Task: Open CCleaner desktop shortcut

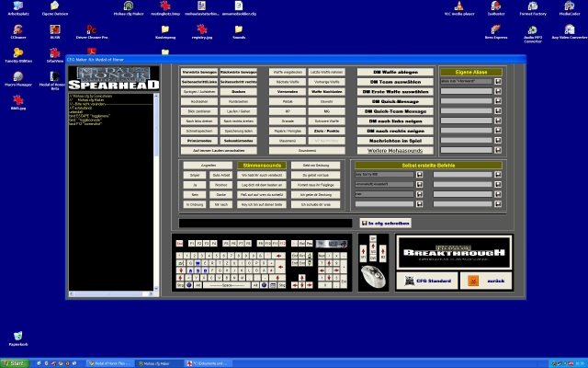Action: coord(18,32)
